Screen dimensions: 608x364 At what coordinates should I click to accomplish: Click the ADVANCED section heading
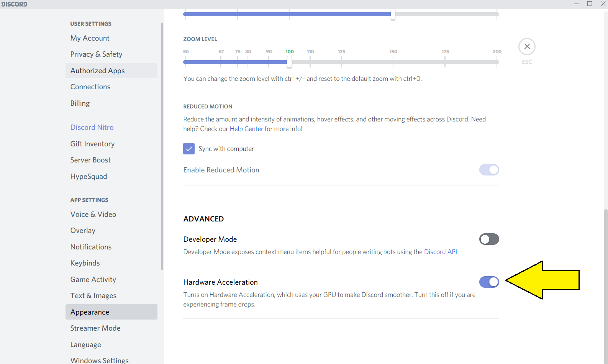203,219
